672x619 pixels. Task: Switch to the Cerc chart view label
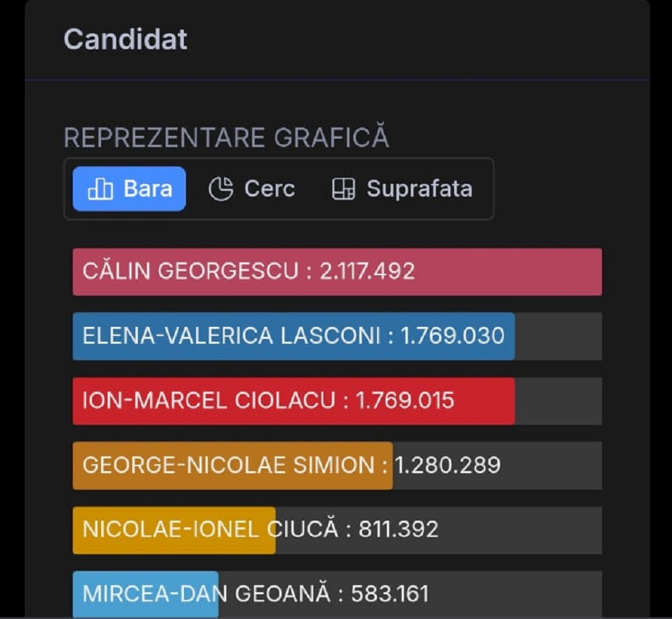coord(270,189)
